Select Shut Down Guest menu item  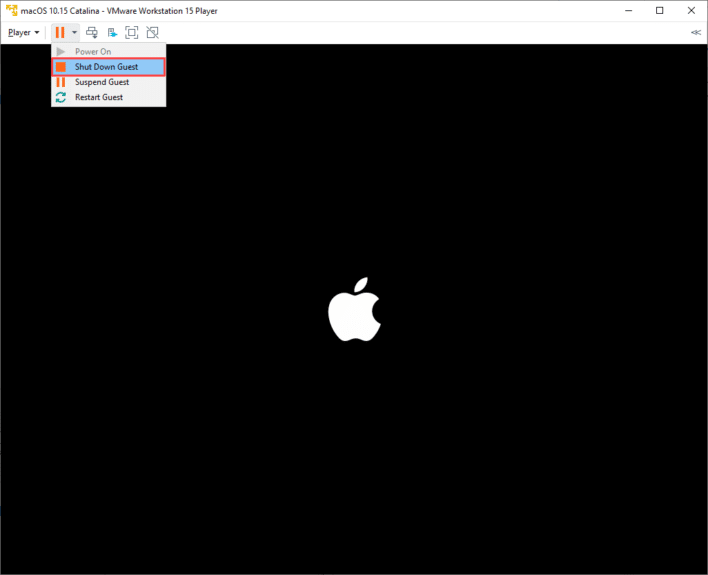pos(108,67)
